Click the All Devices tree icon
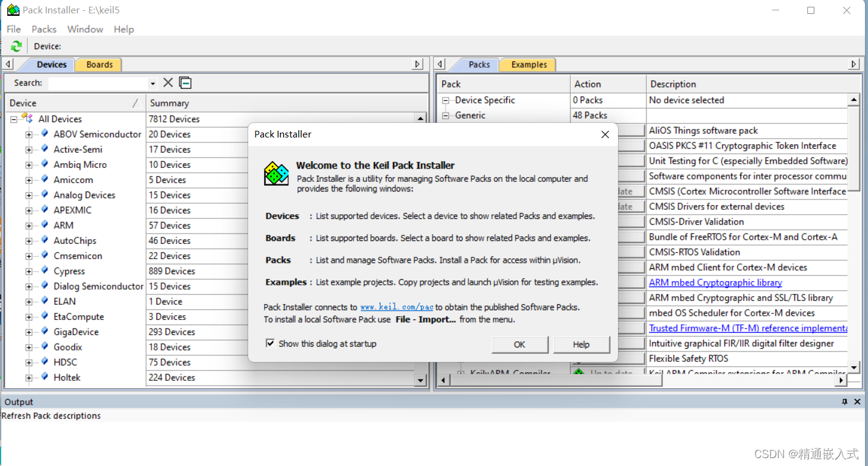Image resolution: width=868 pixels, height=466 pixels. pyautogui.click(x=27, y=119)
